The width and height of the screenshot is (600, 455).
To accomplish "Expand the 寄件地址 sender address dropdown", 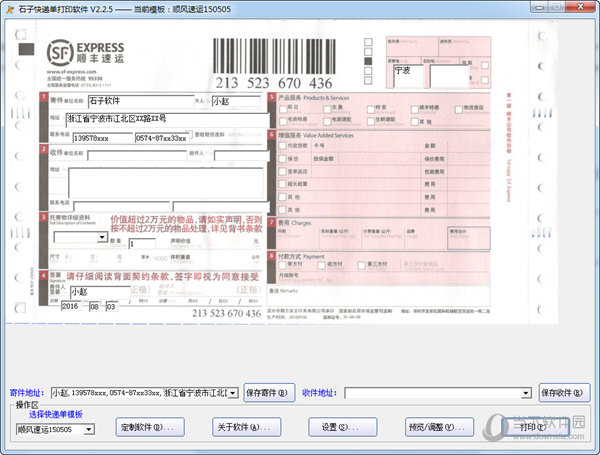I will [233, 393].
